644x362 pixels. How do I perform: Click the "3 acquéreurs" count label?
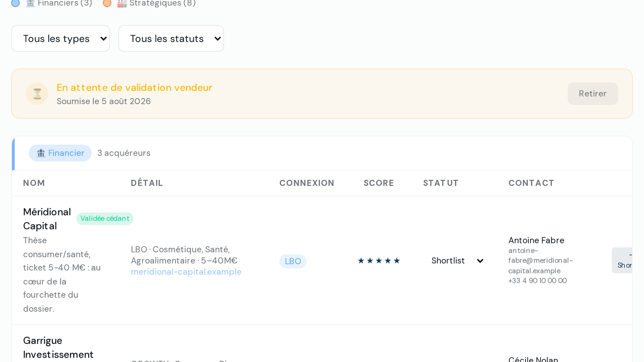tap(124, 153)
